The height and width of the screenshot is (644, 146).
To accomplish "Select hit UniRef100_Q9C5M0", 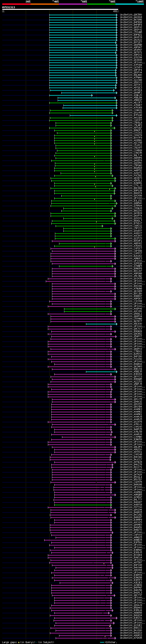I will click(131, 15).
